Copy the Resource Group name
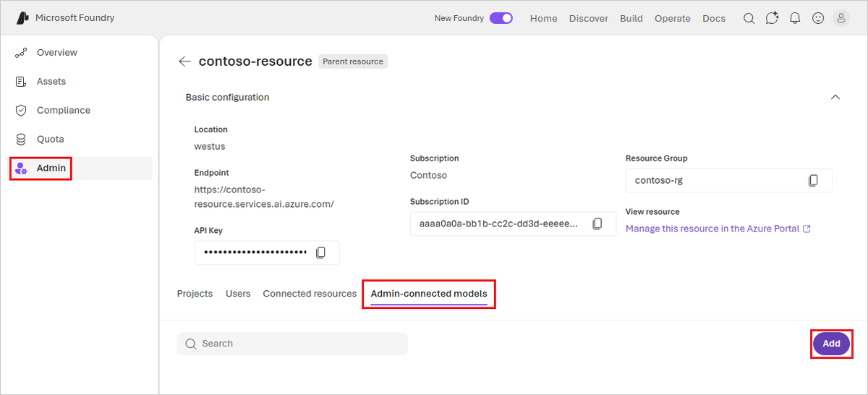 click(813, 180)
